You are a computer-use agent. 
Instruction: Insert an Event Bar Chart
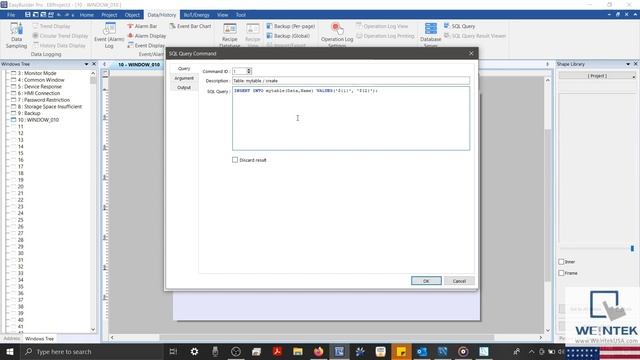click(191, 26)
